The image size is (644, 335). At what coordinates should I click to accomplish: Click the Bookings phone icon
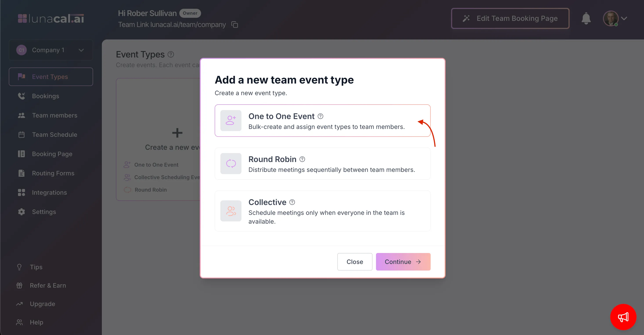pyautogui.click(x=22, y=96)
